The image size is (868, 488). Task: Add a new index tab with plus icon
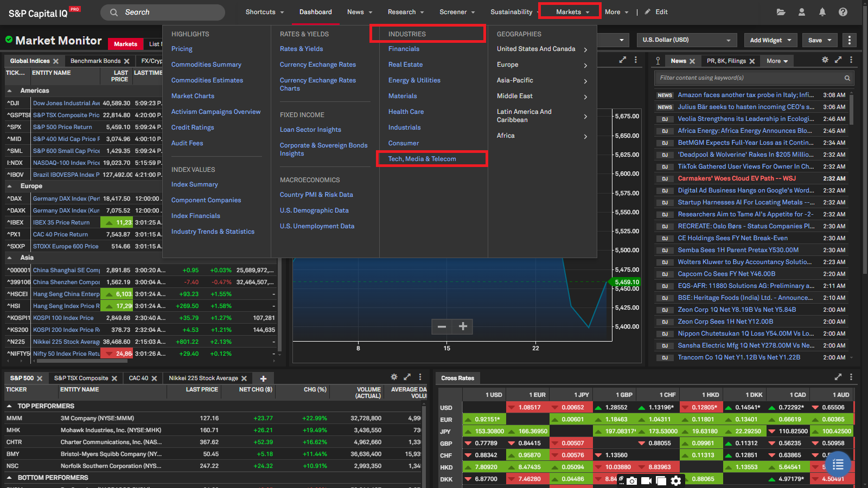coord(263,378)
